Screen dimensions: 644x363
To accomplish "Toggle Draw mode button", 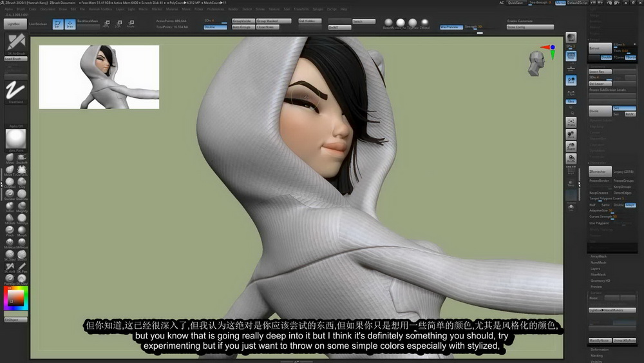I will click(70, 25).
